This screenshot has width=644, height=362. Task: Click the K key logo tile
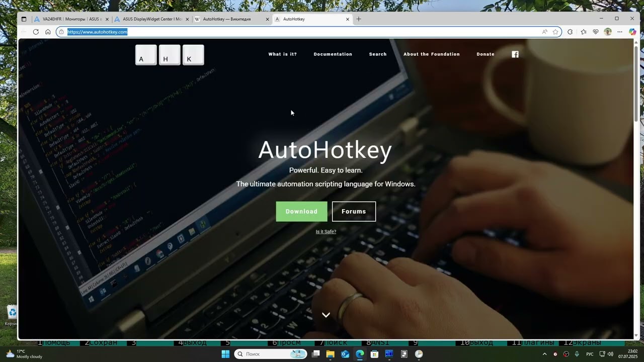coord(193,55)
